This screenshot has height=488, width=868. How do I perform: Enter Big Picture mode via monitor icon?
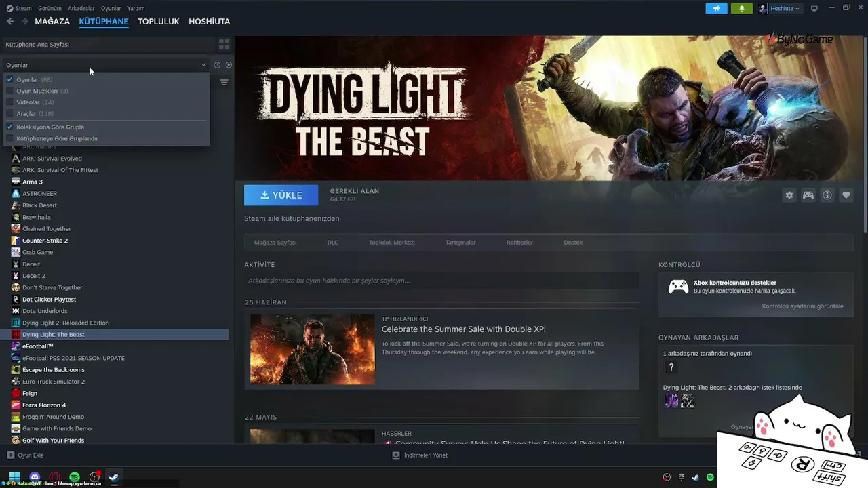pos(814,8)
